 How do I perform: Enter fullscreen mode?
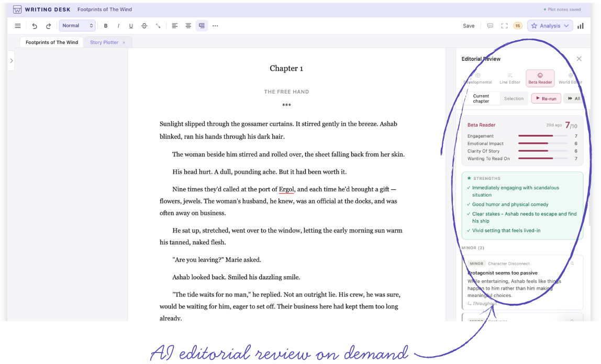point(505,26)
